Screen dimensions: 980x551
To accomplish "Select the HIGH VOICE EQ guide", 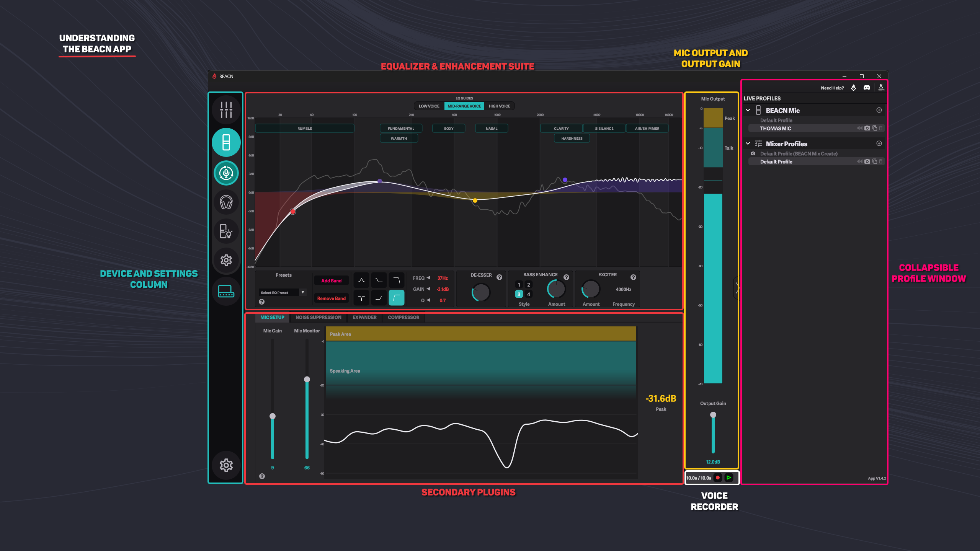I will [500, 106].
